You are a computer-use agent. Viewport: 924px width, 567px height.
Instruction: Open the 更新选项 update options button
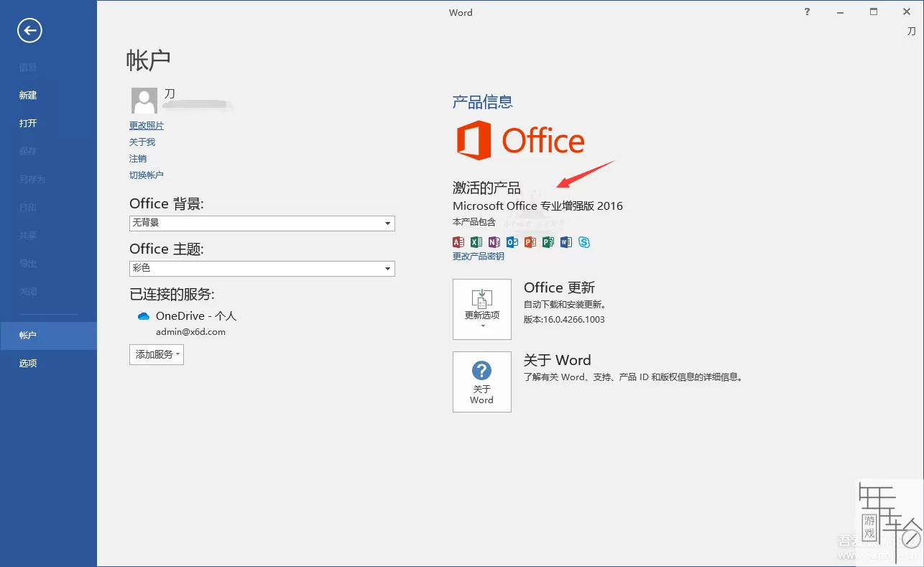point(482,309)
